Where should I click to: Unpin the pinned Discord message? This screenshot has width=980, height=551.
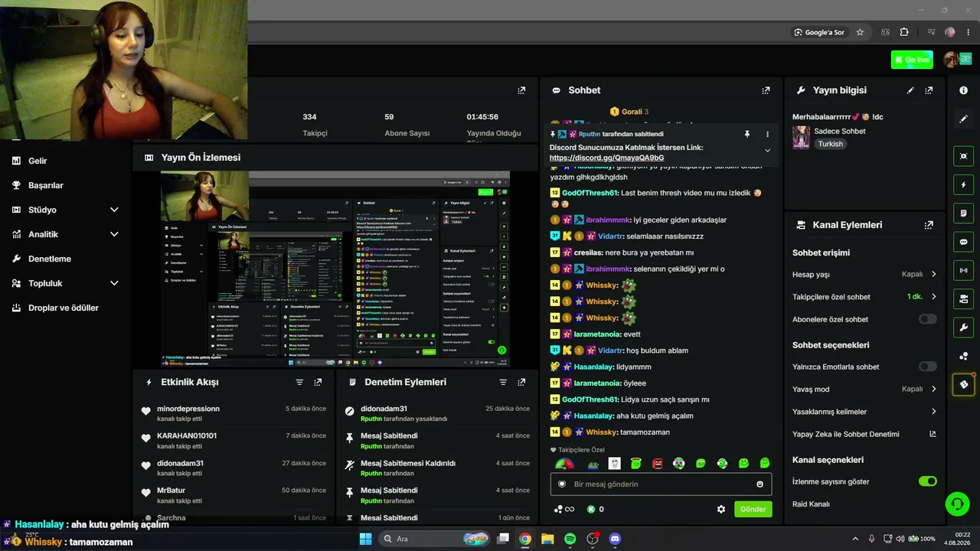pyautogui.click(x=747, y=134)
